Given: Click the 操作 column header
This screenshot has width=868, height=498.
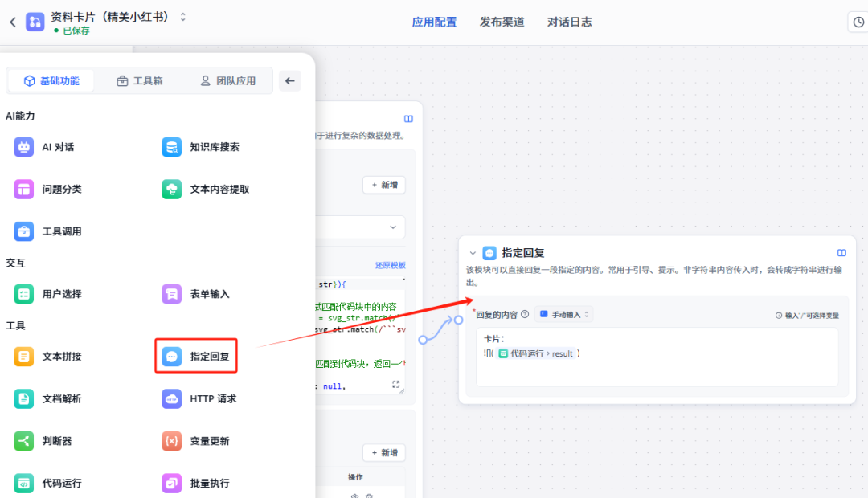Looking at the screenshot, I should [x=355, y=477].
